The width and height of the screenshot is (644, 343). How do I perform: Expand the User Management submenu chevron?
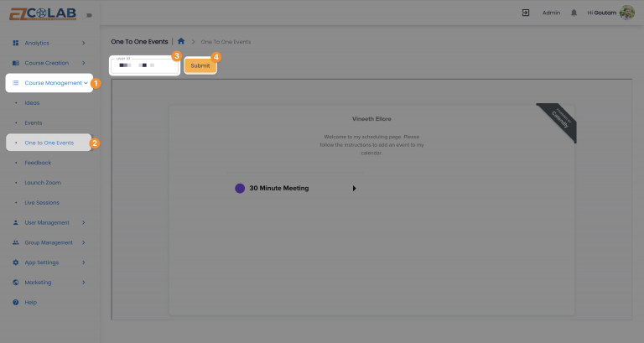83,222
